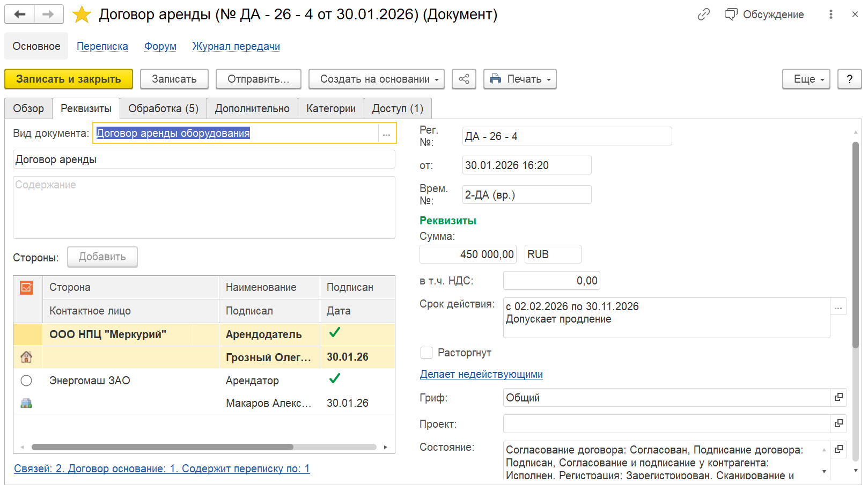The image size is (868, 490).
Task: Open the Категории tab
Action: (330, 108)
